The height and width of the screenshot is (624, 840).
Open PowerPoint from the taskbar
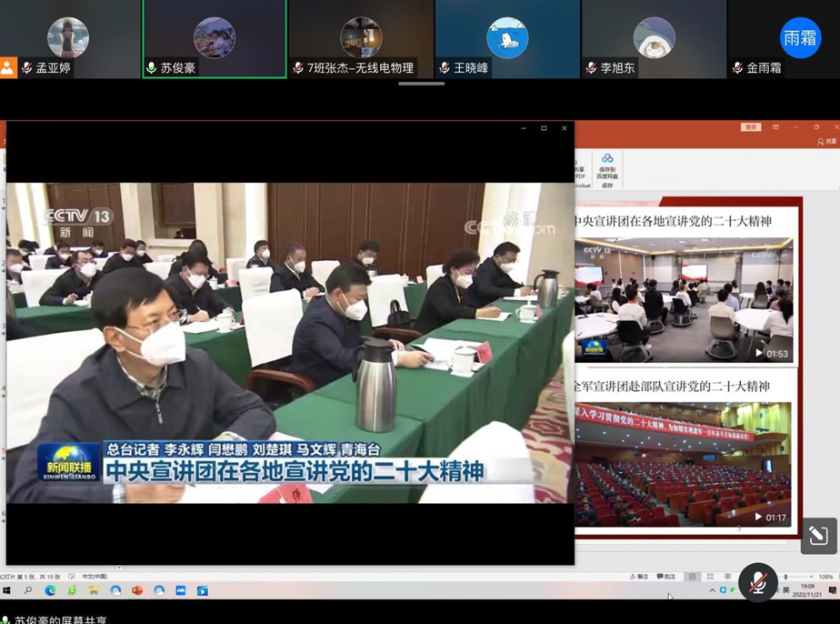click(x=137, y=590)
